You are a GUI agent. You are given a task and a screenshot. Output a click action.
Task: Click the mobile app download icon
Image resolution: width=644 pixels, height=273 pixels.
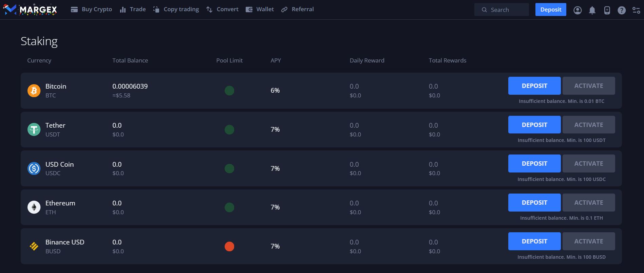(x=607, y=10)
